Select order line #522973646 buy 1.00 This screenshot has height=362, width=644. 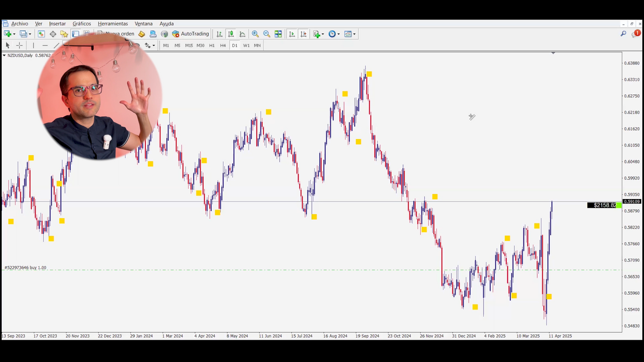[25, 268]
